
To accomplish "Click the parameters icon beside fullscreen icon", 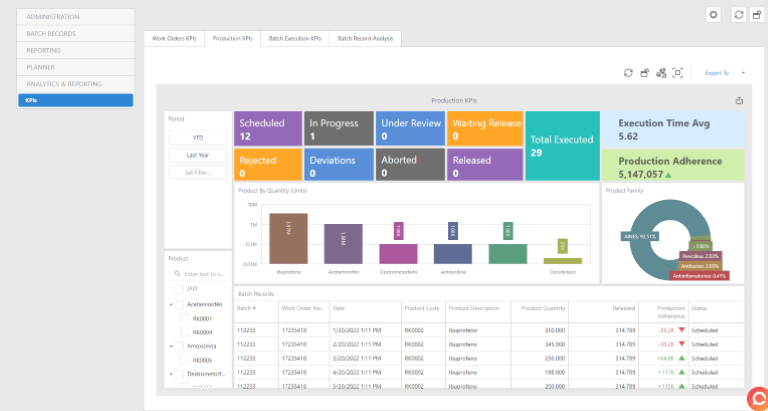I will (661, 73).
